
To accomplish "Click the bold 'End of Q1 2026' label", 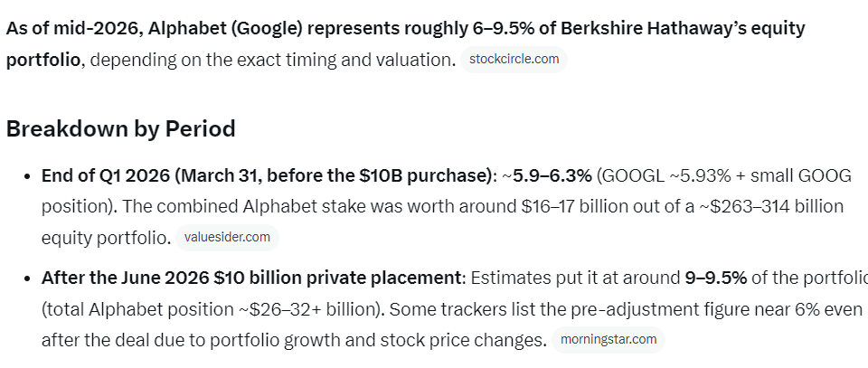I will [x=106, y=175].
